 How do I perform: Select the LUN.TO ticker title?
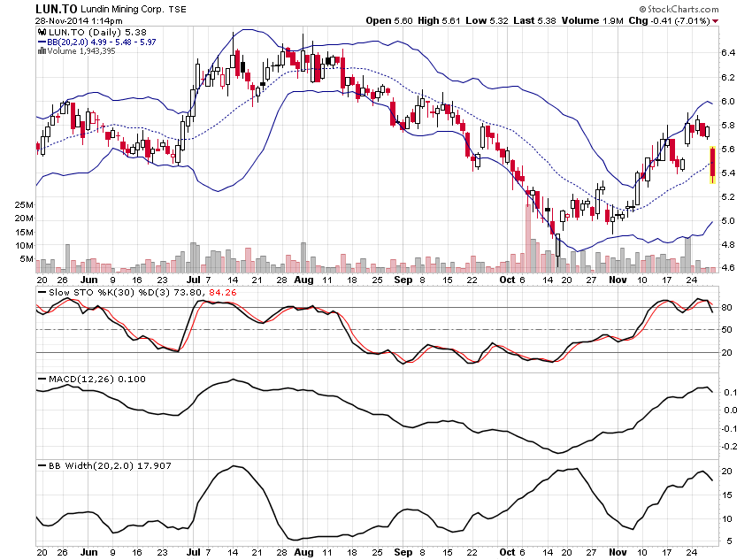point(56,9)
